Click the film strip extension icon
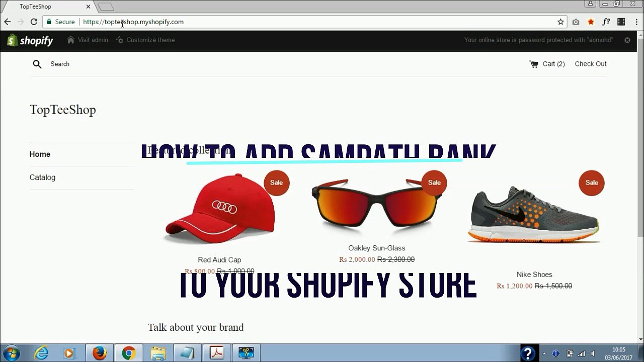Image resolution: width=644 pixels, height=362 pixels. pyautogui.click(x=621, y=22)
